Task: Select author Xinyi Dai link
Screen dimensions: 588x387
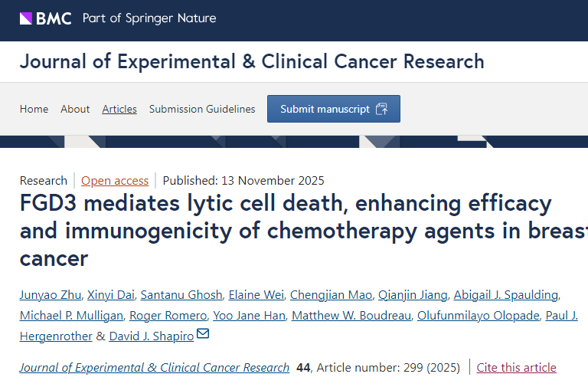Action: point(112,296)
